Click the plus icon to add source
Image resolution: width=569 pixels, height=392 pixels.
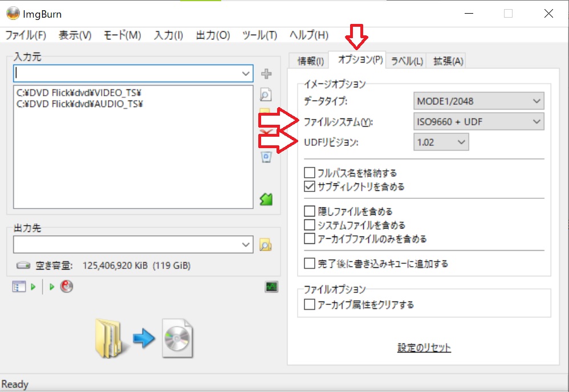click(266, 73)
